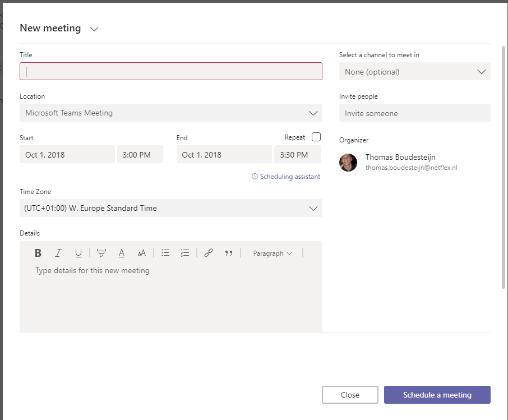
Task: Select the text highlight color icon
Action: 101,253
